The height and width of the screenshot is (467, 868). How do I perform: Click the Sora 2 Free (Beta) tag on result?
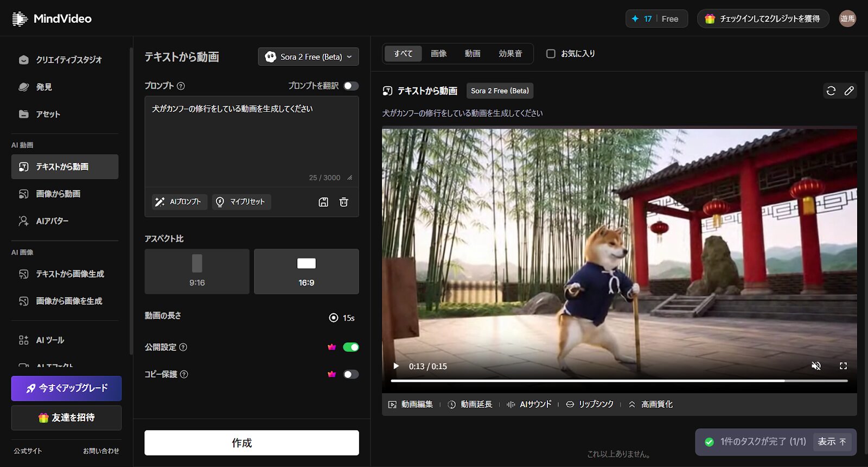[x=500, y=91]
